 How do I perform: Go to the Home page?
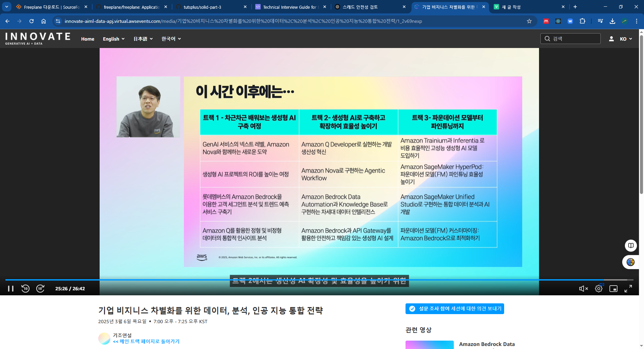coord(88,39)
